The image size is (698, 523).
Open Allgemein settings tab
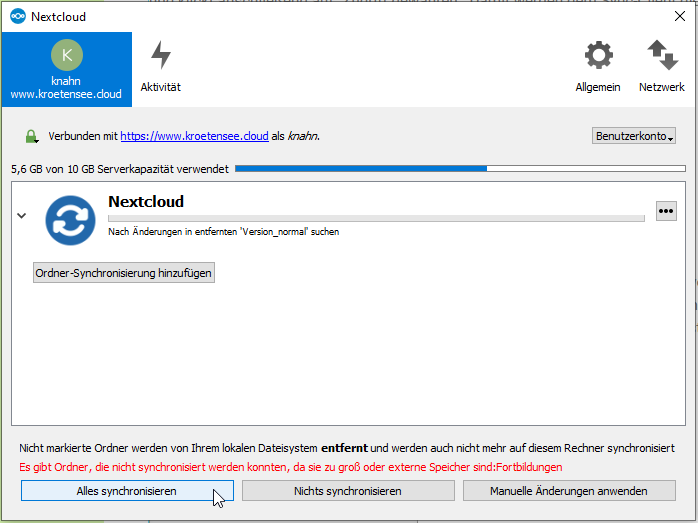coord(598,69)
